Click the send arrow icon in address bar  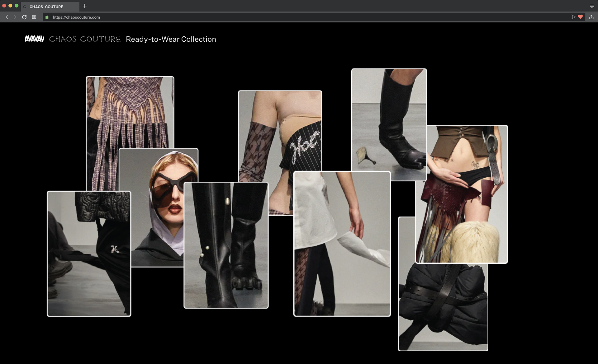pos(573,17)
